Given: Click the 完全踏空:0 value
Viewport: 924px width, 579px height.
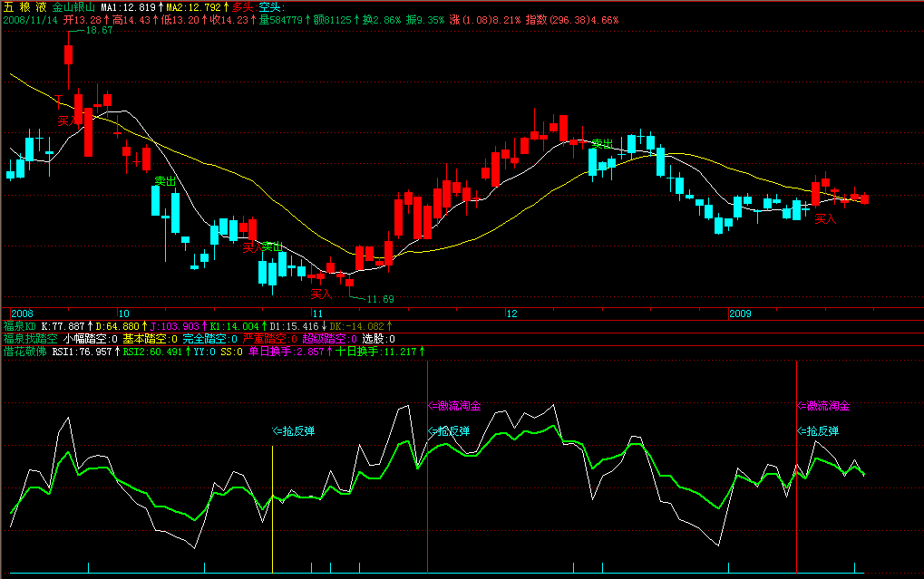Looking at the screenshot, I should tap(209, 339).
